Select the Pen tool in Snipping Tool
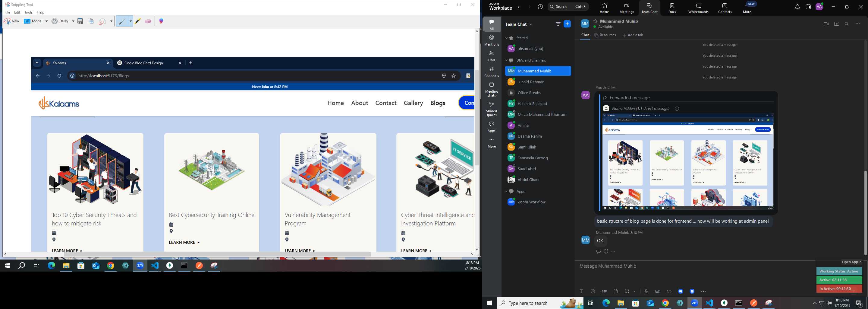The image size is (868, 309). (122, 21)
